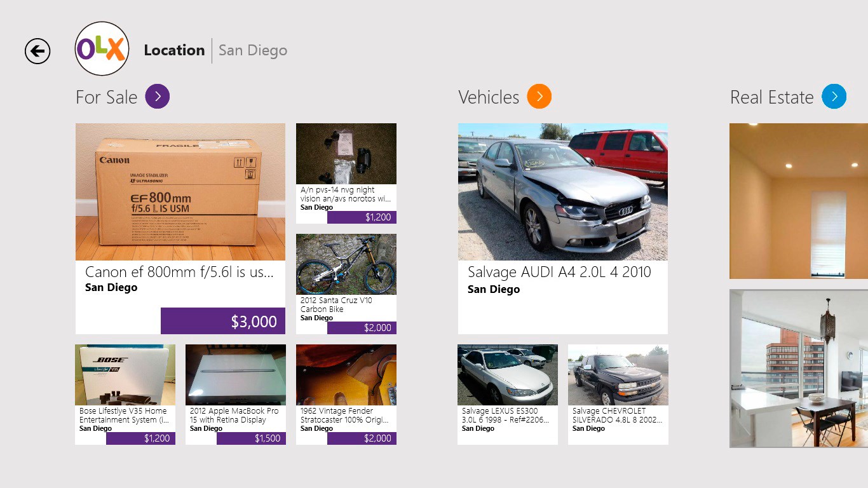Open the apartment with city view listing
868x488 pixels.
(799, 369)
